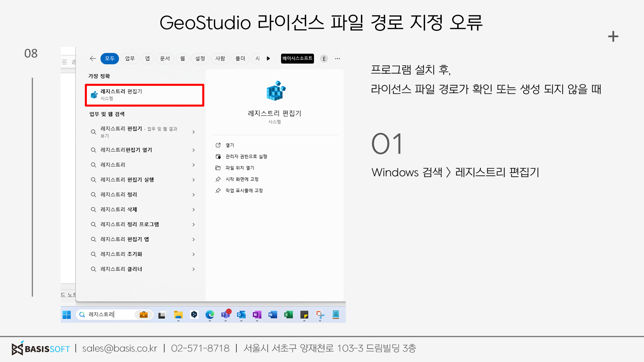
Task: Expand chevron for 레지스트리 클리너 suggestion
Action: [194, 269]
